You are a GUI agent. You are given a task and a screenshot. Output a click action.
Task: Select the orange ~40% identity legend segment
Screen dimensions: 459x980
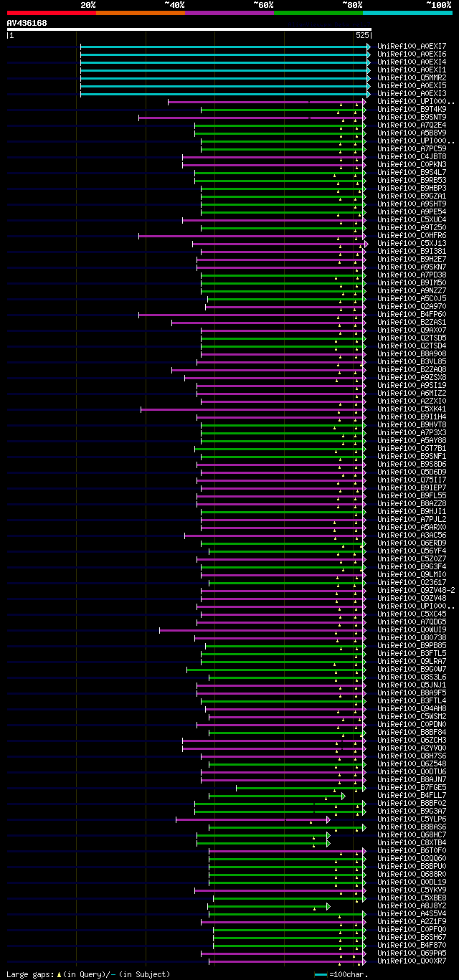[140, 12]
